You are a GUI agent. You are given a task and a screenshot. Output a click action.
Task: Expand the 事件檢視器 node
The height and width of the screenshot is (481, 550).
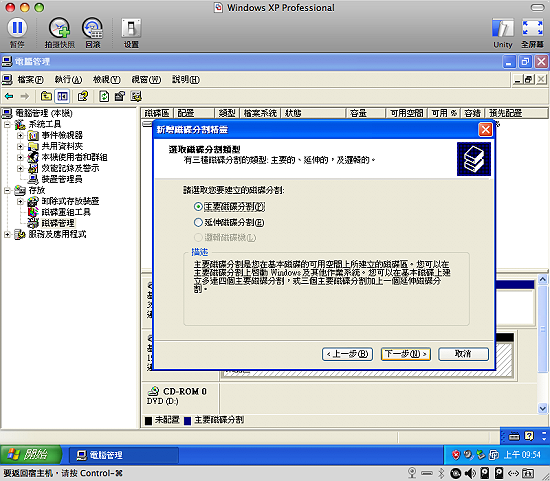pos(20,135)
